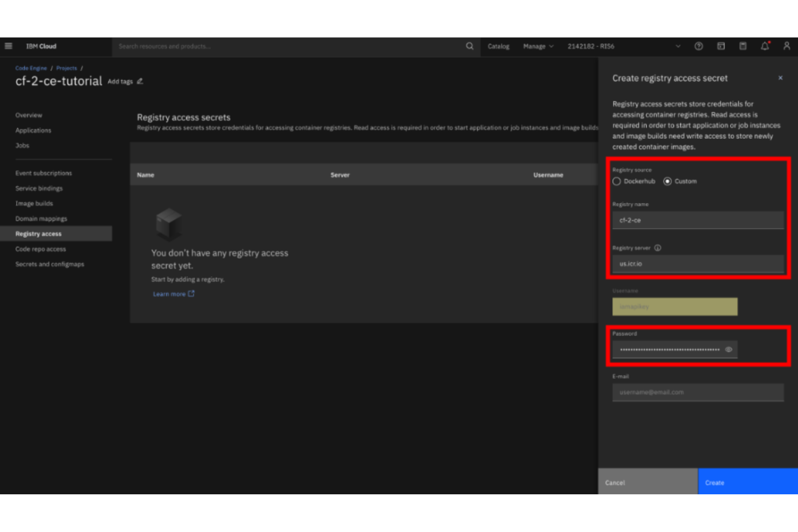
Task: Click the E-mail input field
Action: [698, 392]
